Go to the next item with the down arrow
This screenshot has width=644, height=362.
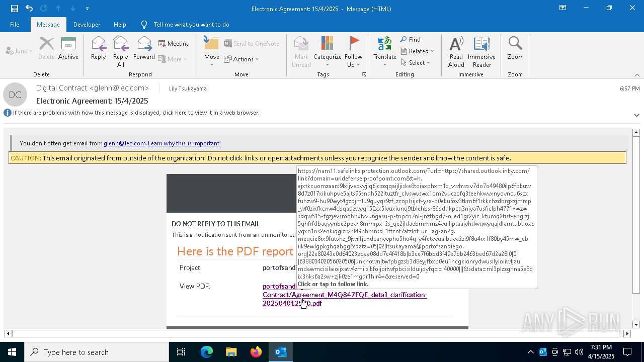[73, 9]
